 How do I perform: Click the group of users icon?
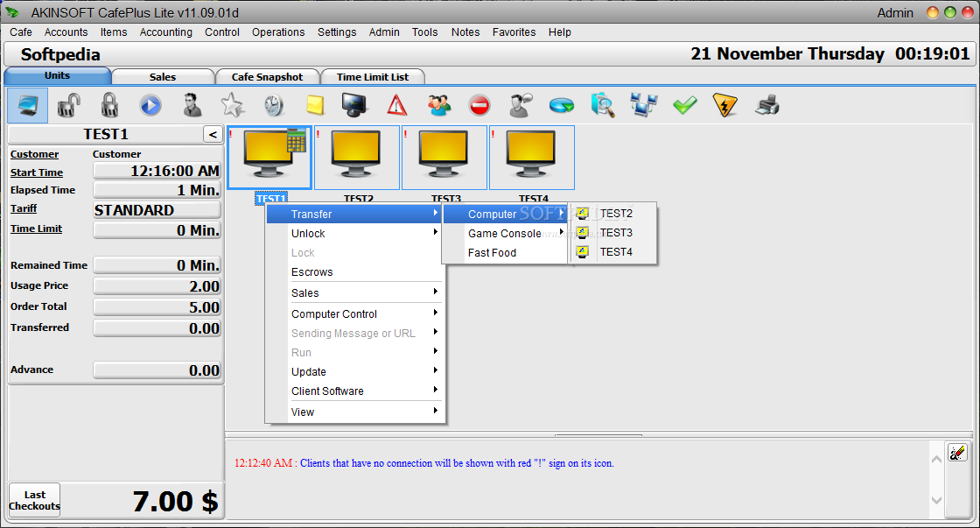[x=438, y=105]
